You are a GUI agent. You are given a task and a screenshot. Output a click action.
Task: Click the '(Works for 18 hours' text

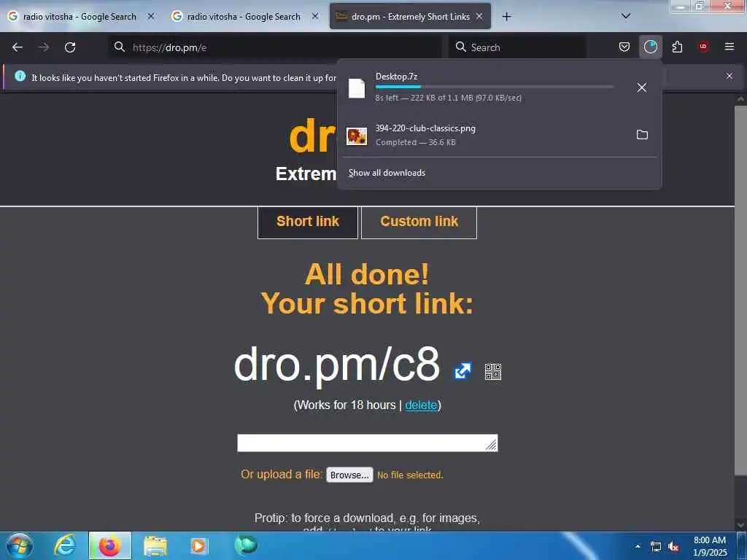pos(345,405)
